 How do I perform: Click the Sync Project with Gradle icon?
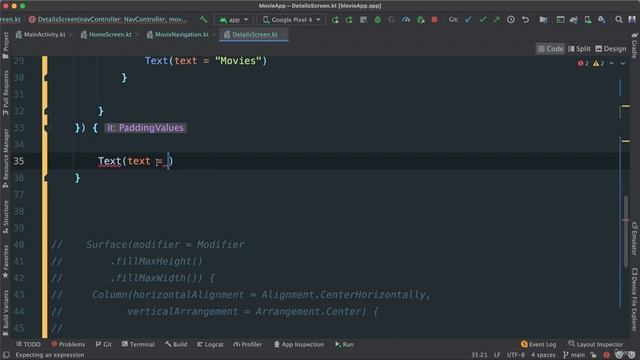pos(573,20)
